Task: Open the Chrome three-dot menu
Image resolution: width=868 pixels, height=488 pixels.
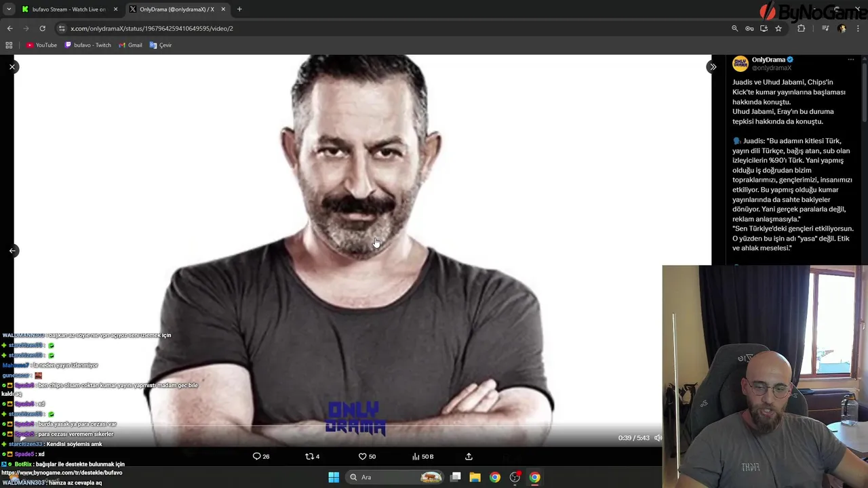Action: (859, 28)
